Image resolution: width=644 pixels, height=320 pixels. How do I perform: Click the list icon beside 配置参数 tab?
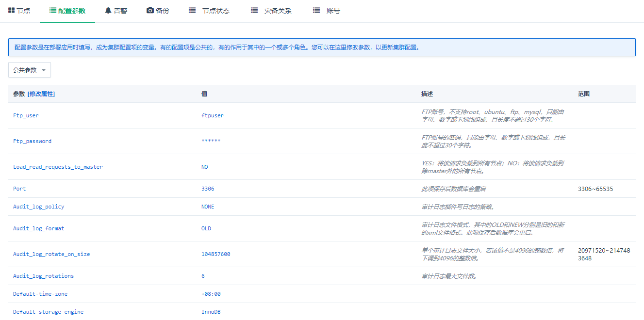tap(52, 10)
